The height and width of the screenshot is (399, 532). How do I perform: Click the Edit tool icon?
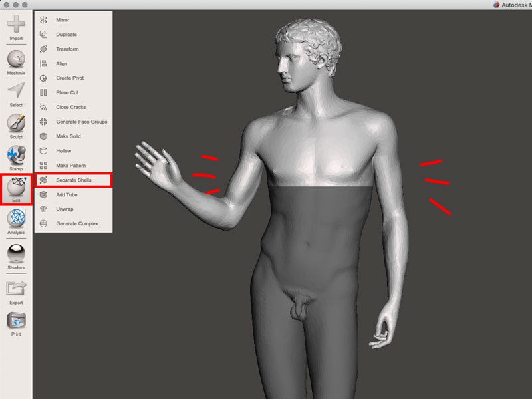coord(16,187)
